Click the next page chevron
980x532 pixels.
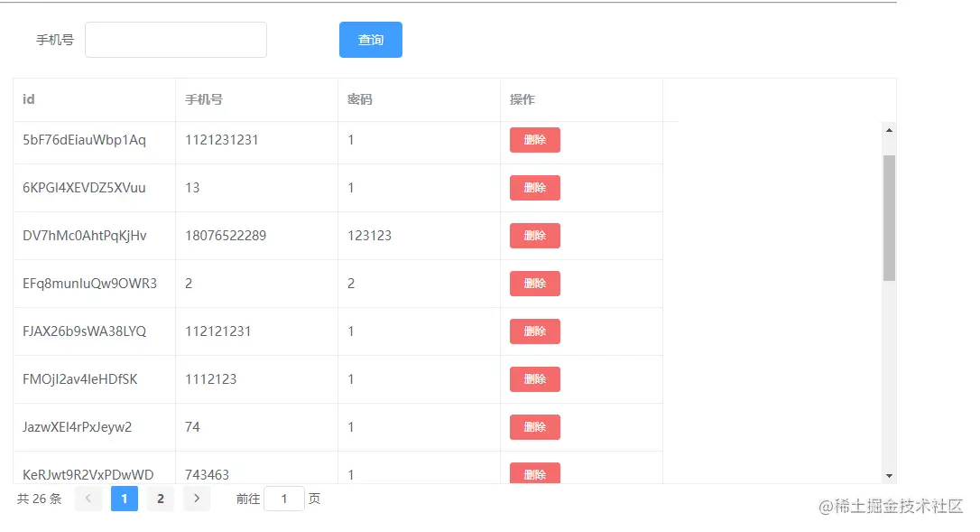[x=197, y=498]
